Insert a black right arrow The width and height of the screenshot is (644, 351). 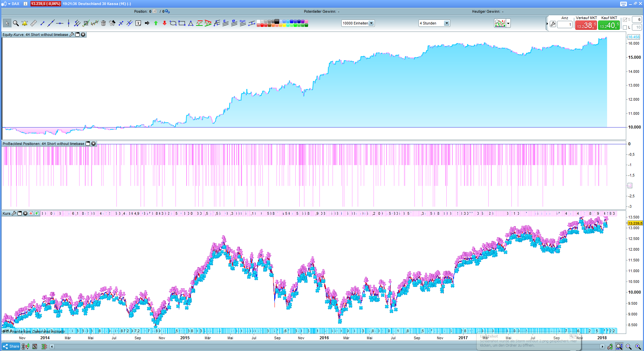[x=147, y=23]
